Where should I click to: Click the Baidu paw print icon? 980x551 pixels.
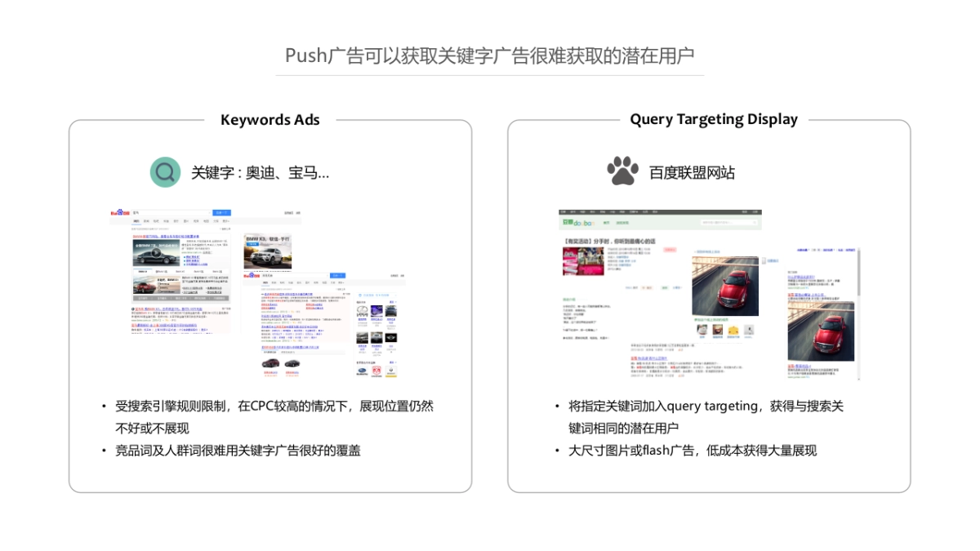coord(622,171)
